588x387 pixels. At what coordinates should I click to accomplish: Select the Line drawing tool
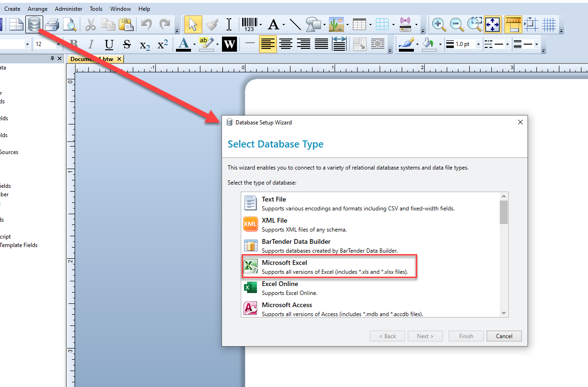tap(295, 24)
